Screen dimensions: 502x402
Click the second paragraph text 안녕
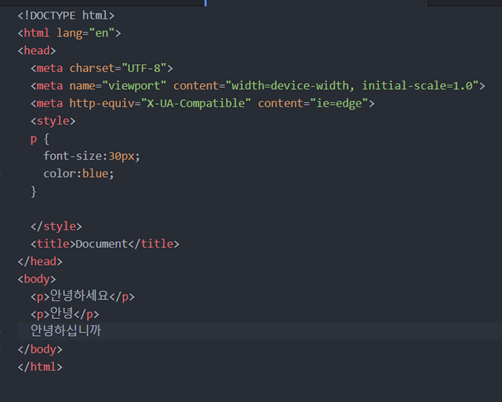[61, 313]
